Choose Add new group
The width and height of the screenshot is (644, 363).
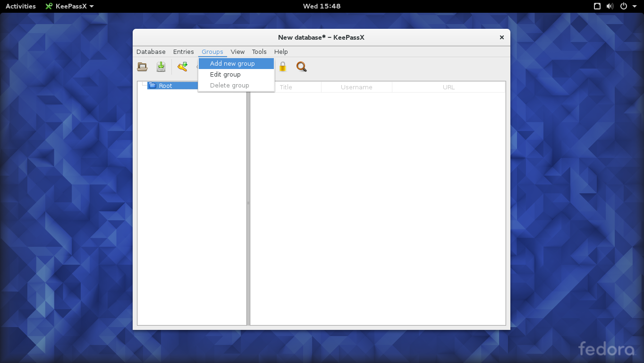tap(236, 63)
